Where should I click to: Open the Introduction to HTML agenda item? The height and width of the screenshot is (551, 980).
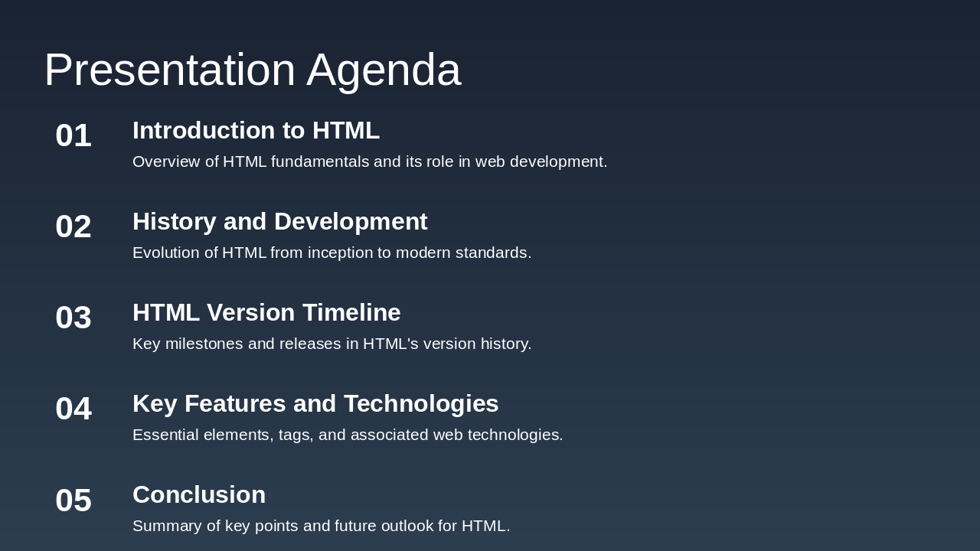[256, 130]
